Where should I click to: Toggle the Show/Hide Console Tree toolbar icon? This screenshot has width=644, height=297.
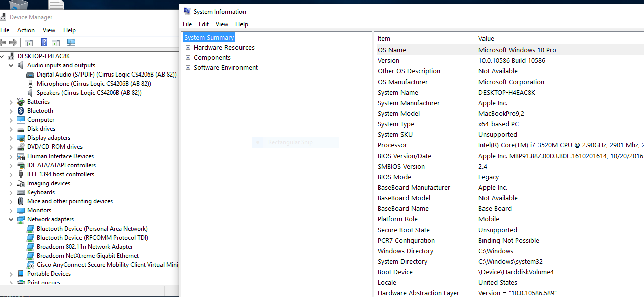(29, 43)
